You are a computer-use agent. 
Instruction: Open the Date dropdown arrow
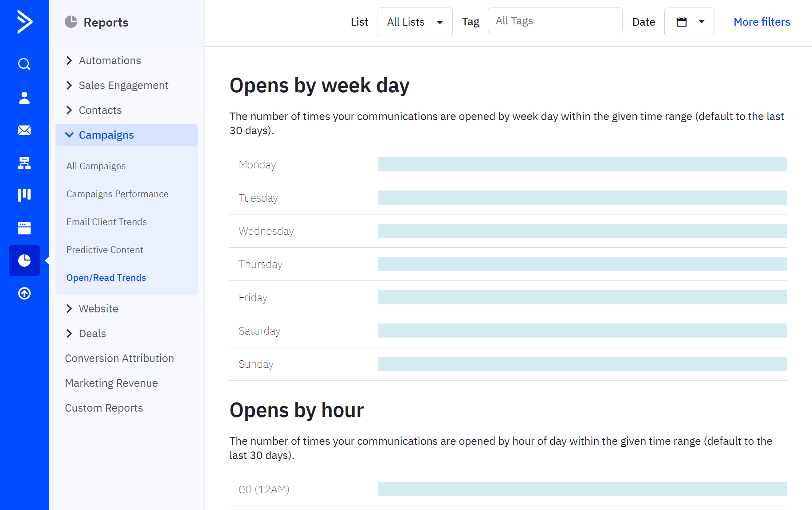tap(702, 22)
